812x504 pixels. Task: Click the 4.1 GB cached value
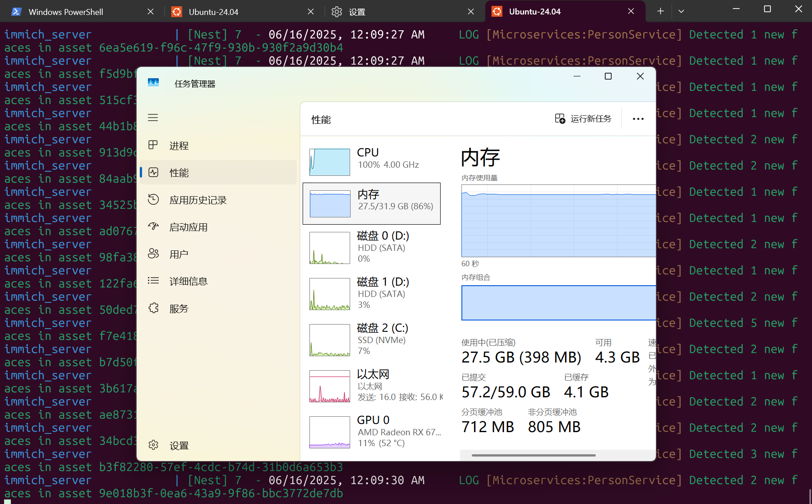pyautogui.click(x=586, y=392)
